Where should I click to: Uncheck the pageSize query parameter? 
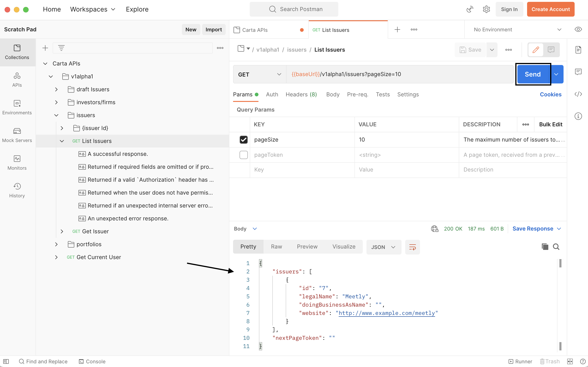pyautogui.click(x=243, y=139)
